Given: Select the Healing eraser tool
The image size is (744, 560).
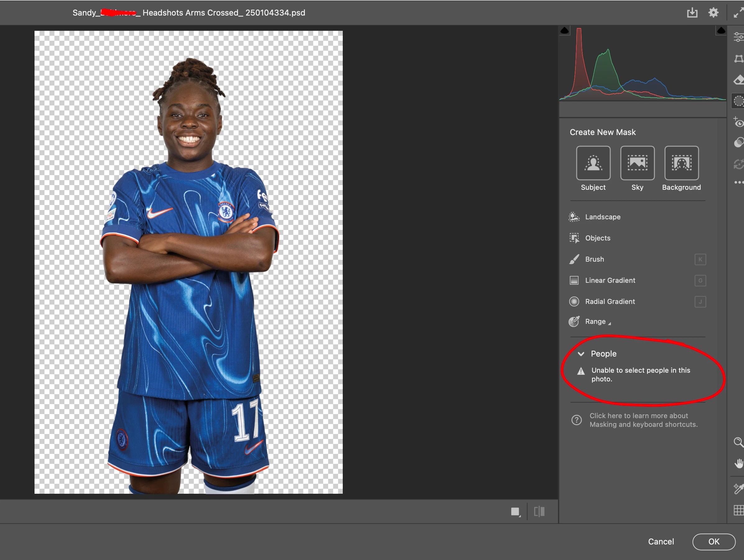Looking at the screenshot, I should pyautogui.click(x=738, y=80).
